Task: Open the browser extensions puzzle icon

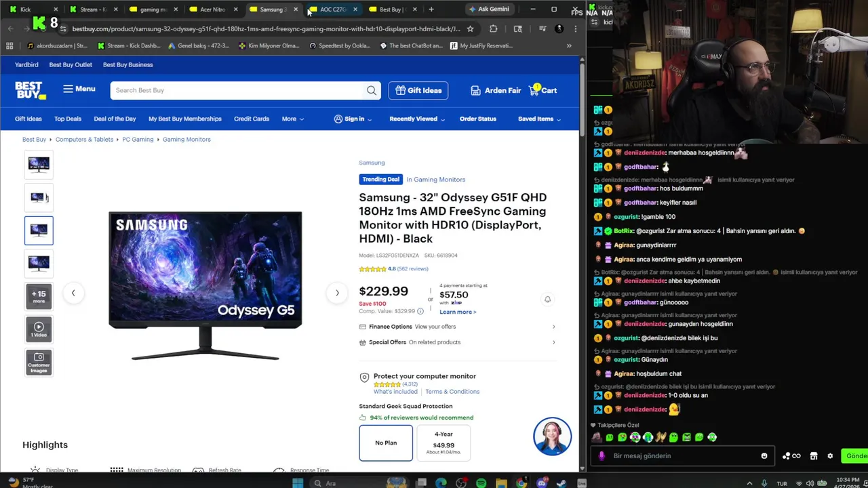Action: (x=493, y=28)
